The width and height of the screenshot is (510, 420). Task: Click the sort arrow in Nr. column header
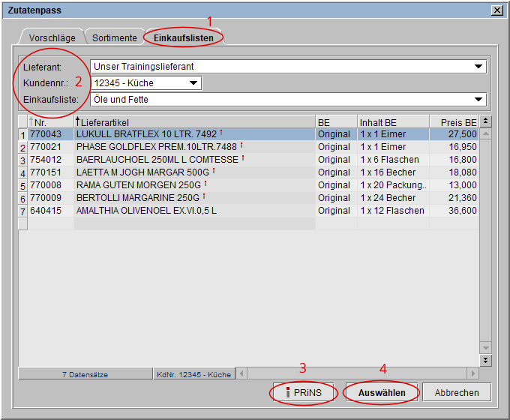click(31, 121)
